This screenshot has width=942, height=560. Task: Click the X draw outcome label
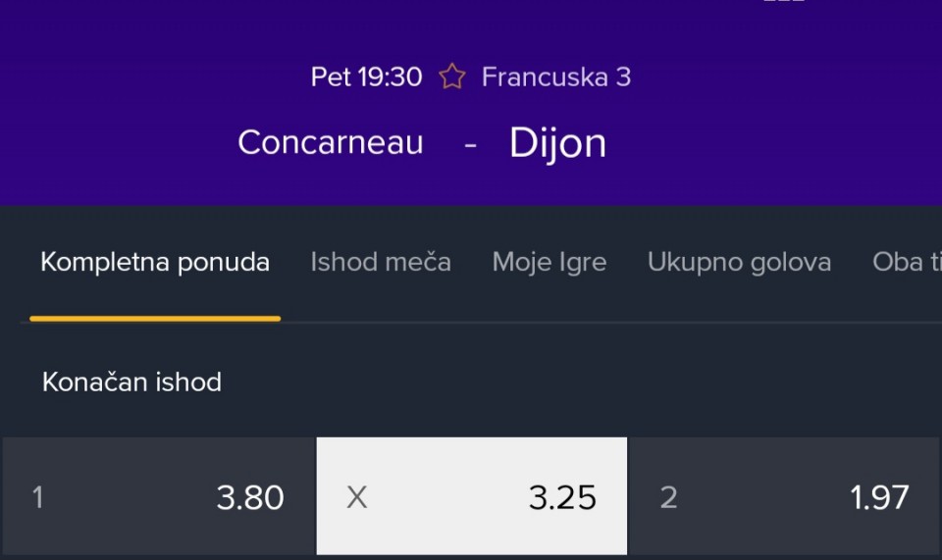(x=357, y=497)
